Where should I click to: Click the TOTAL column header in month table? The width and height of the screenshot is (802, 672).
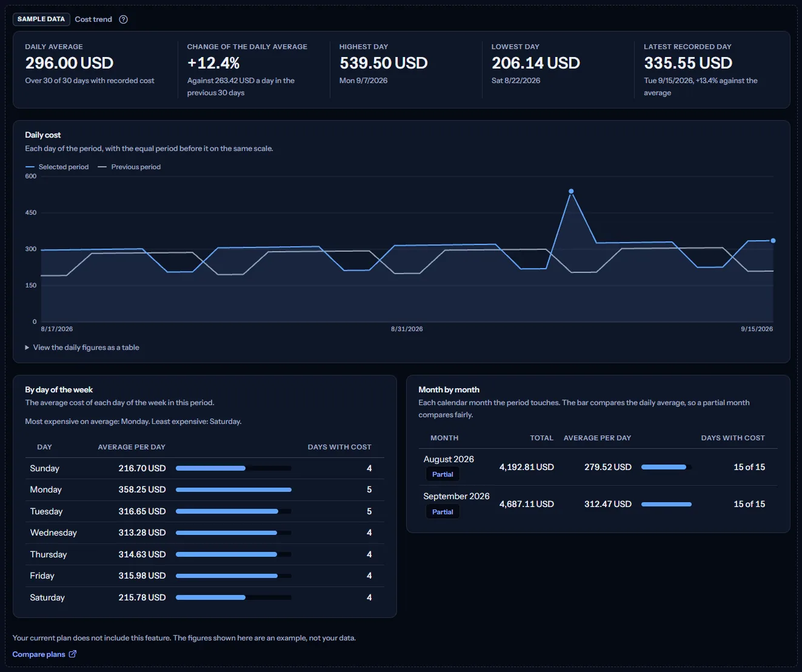[x=541, y=438]
